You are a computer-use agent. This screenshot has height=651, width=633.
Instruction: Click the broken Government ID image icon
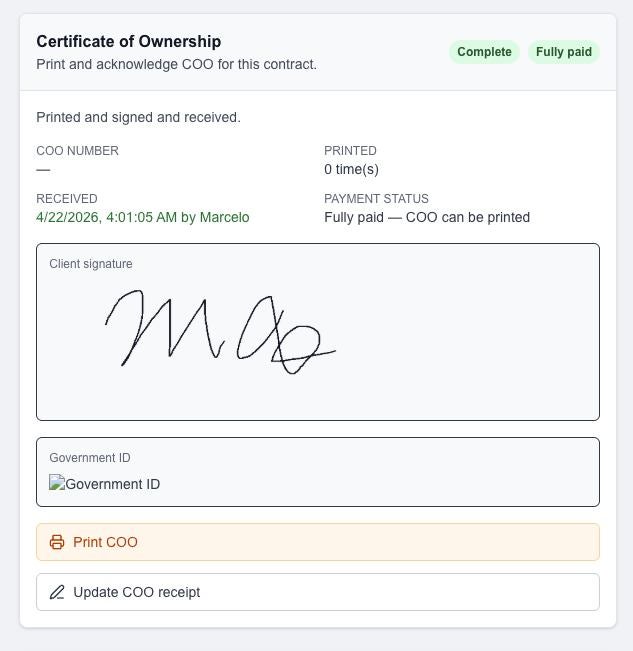pyautogui.click(x=57, y=482)
